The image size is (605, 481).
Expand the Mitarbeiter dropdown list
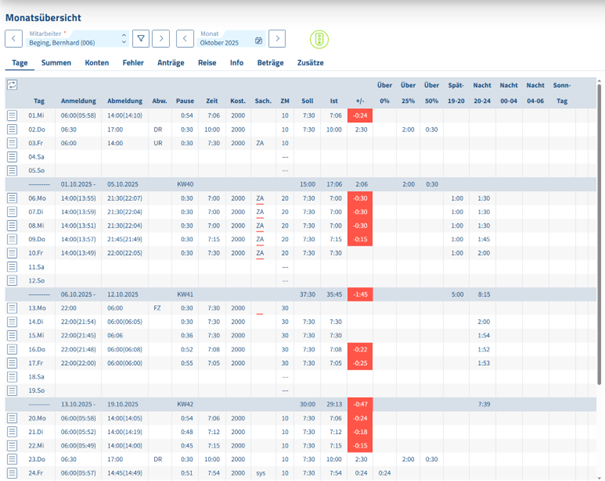click(x=124, y=39)
